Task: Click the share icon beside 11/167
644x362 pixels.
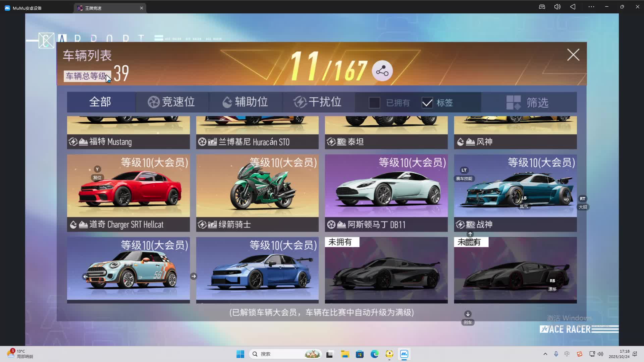Action: pyautogui.click(x=382, y=71)
